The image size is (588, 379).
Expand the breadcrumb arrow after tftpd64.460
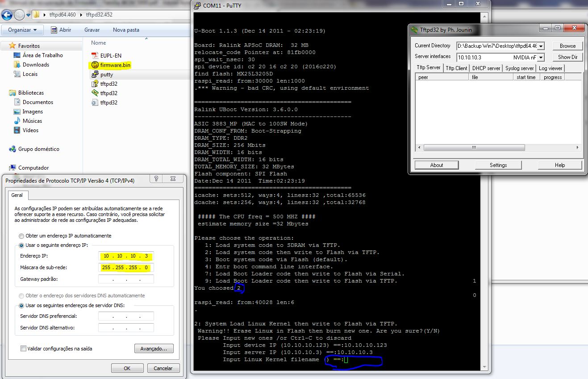[x=81, y=15]
